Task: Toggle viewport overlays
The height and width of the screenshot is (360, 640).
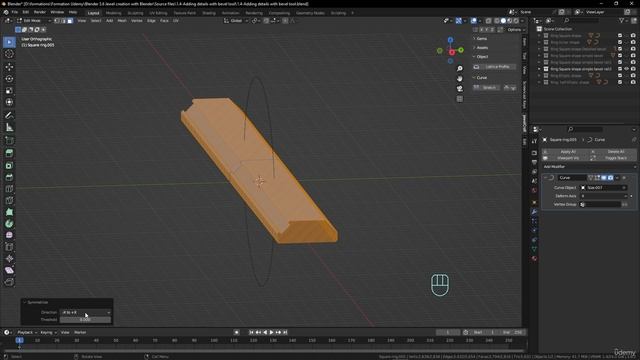Action: click(x=473, y=20)
